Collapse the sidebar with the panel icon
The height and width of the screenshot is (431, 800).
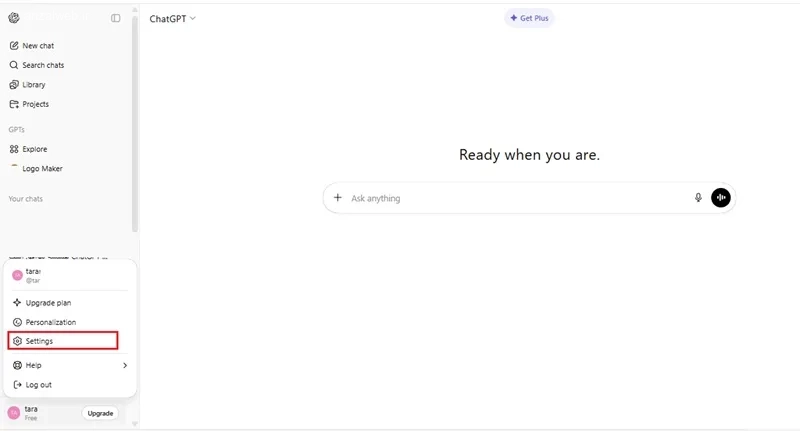[x=116, y=18]
